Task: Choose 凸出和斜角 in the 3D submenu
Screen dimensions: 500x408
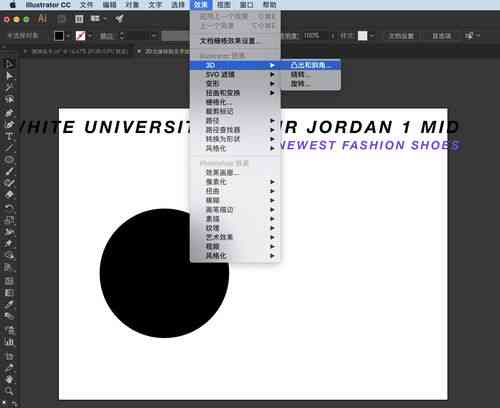Action: click(310, 65)
